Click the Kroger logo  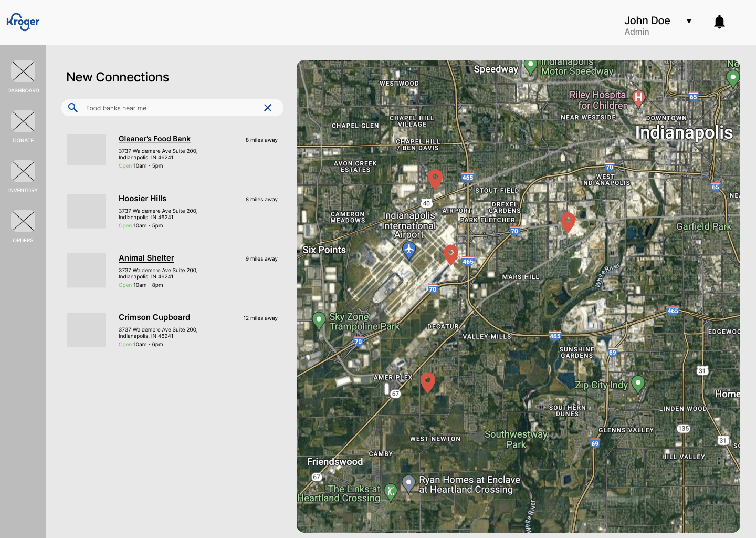click(23, 22)
